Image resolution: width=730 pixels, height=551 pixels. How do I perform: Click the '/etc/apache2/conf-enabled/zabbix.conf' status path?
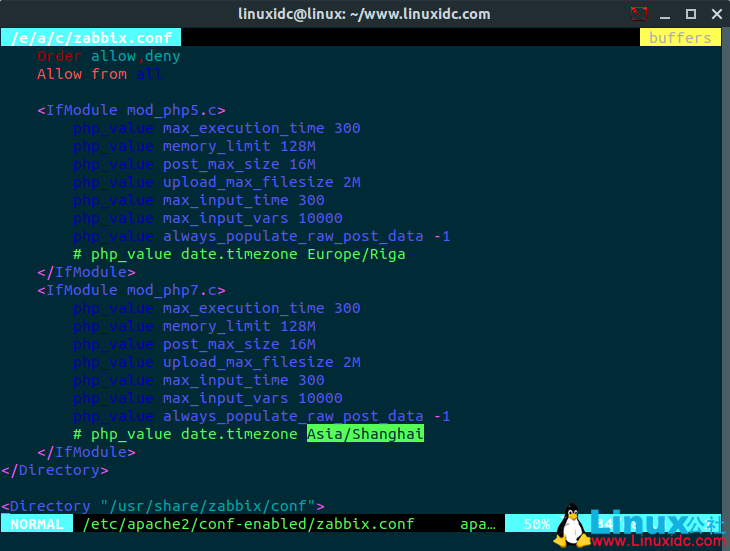coord(248,524)
